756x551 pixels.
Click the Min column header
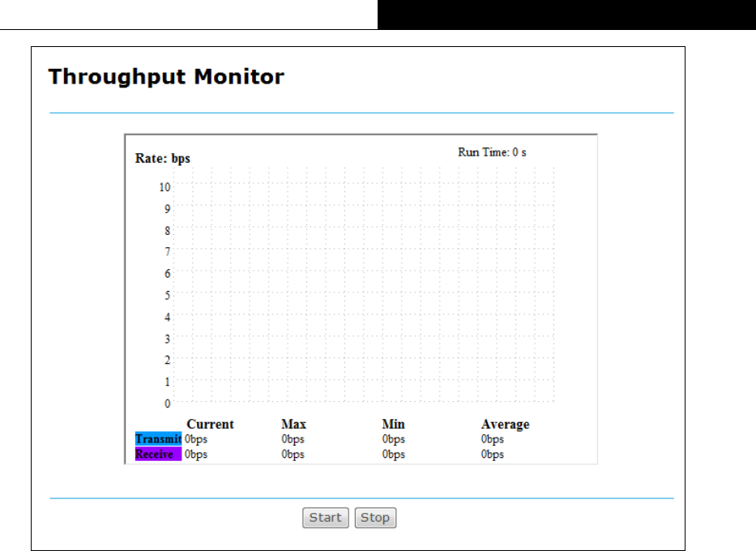pos(394,425)
